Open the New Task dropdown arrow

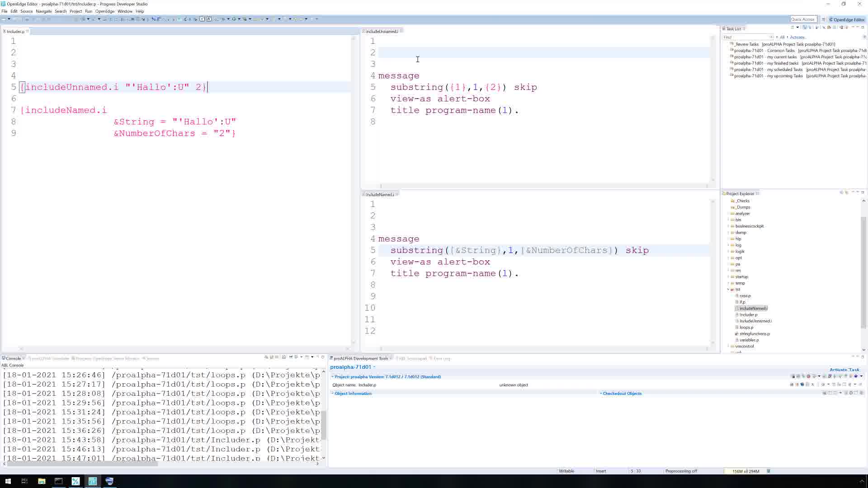click(x=797, y=28)
